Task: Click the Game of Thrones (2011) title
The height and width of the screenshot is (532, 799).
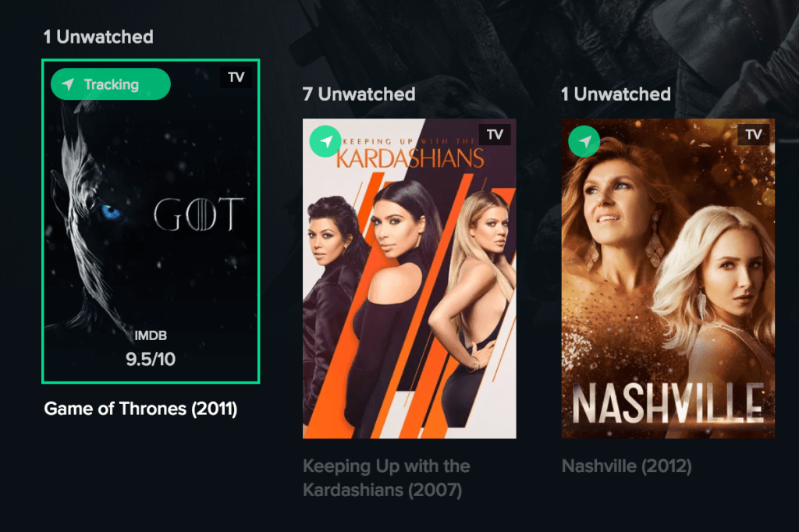Action: 140,409
